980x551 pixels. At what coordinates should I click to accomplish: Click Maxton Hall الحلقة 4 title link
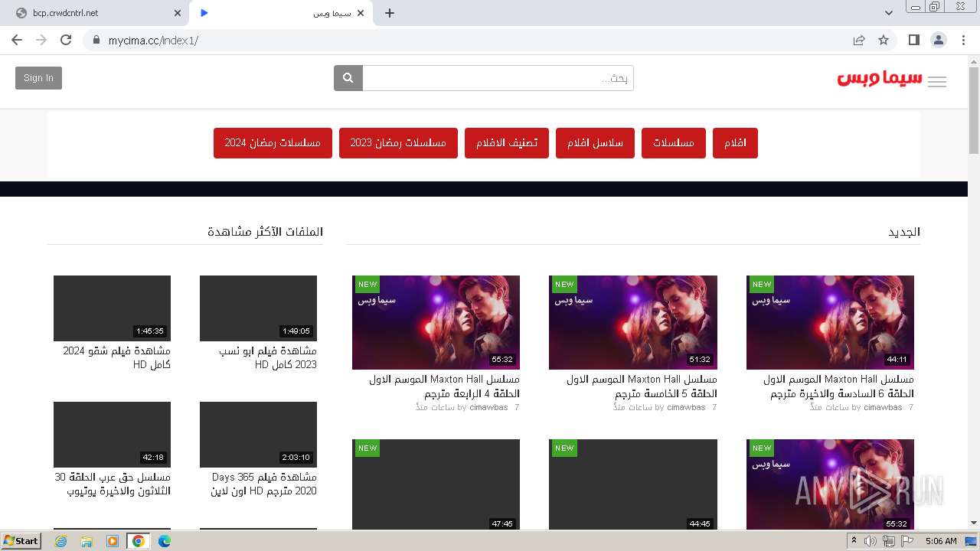(x=444, y=386)
